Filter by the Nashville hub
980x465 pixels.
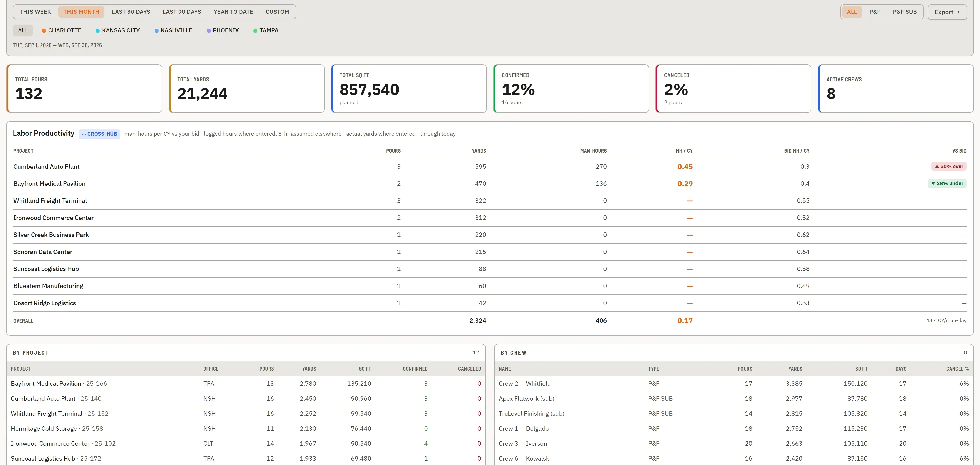[x=173, y=30]
